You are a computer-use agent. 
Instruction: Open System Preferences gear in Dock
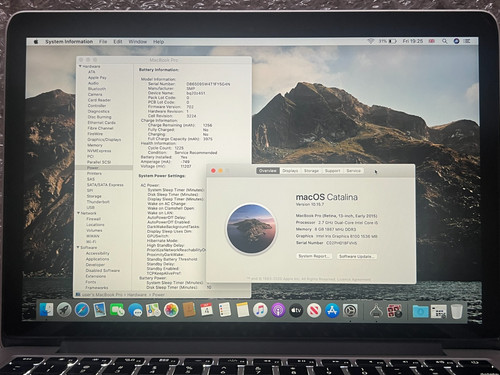[350, 311]
